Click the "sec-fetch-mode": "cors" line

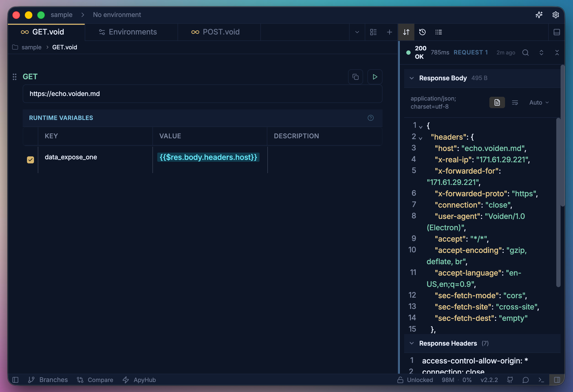[x=481, y=295]
